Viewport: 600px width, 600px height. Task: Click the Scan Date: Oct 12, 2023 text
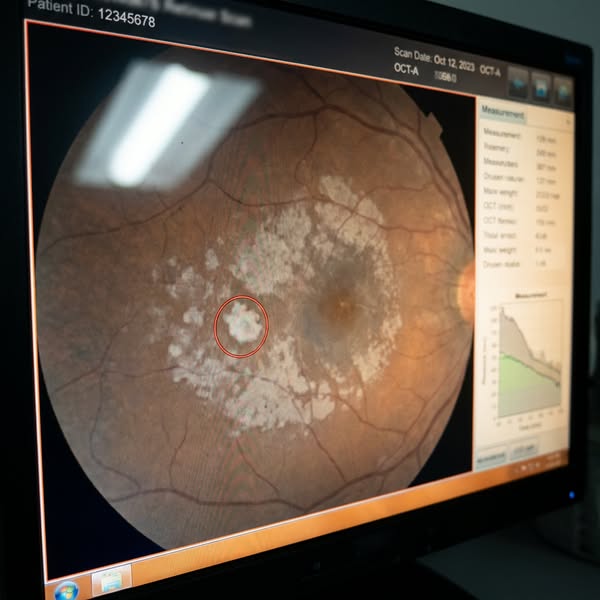[434, 59]
